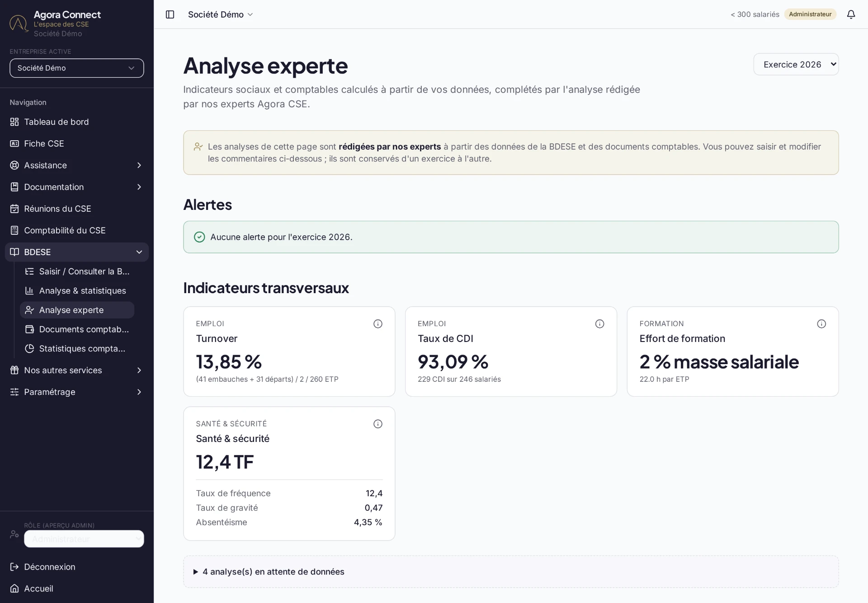Select the Analyse experte submenu item
Viewport: 868px width, 603px height.
(77, 310)
